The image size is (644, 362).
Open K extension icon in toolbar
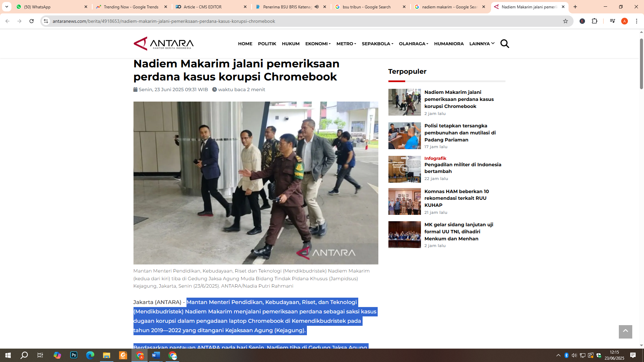click(582, 21)
